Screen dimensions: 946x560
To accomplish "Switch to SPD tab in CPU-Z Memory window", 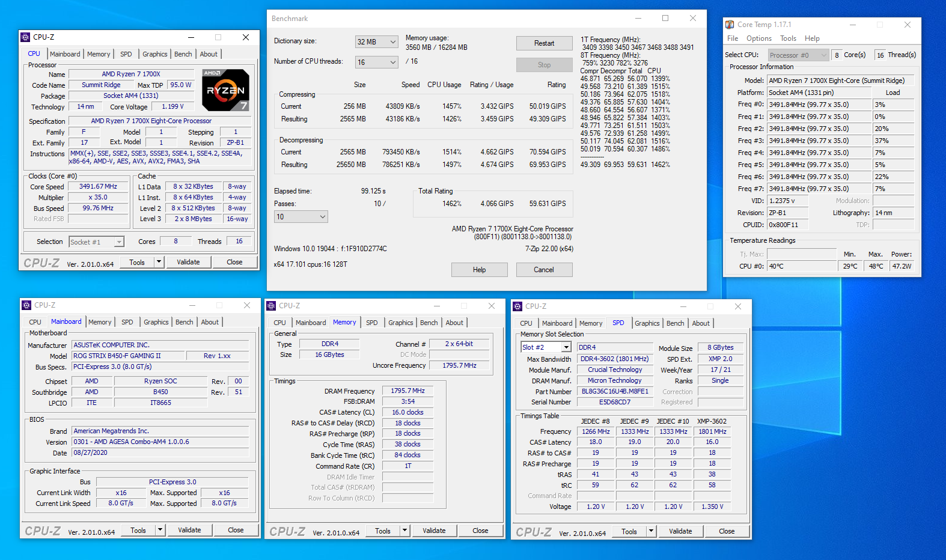I will pyautogui.click(x=372, y=323).
